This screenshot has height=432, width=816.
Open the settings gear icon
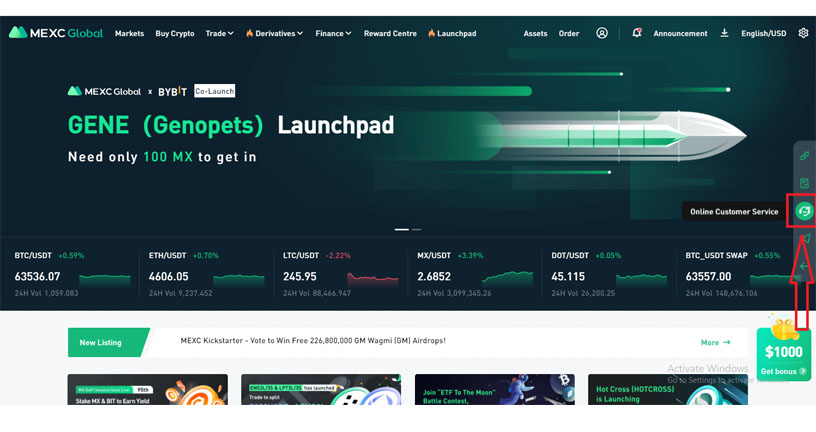(803, 33)
